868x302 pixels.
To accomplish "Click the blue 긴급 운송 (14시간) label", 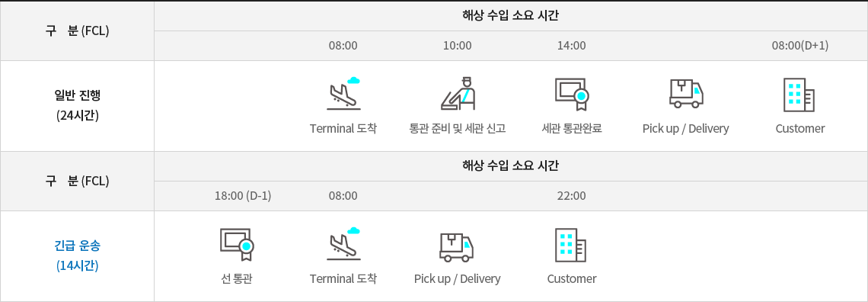I will (78, 255).
